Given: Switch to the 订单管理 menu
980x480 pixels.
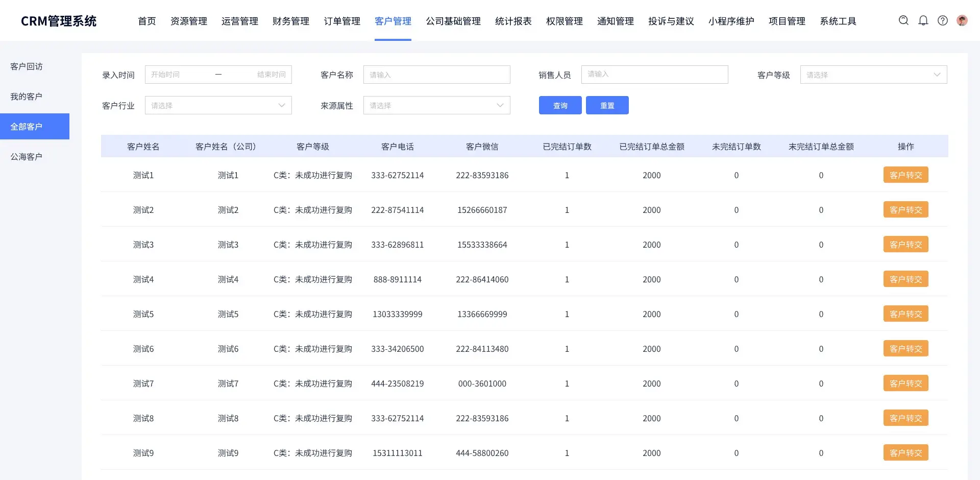Looking at the screenshot, I should point(342,21).
